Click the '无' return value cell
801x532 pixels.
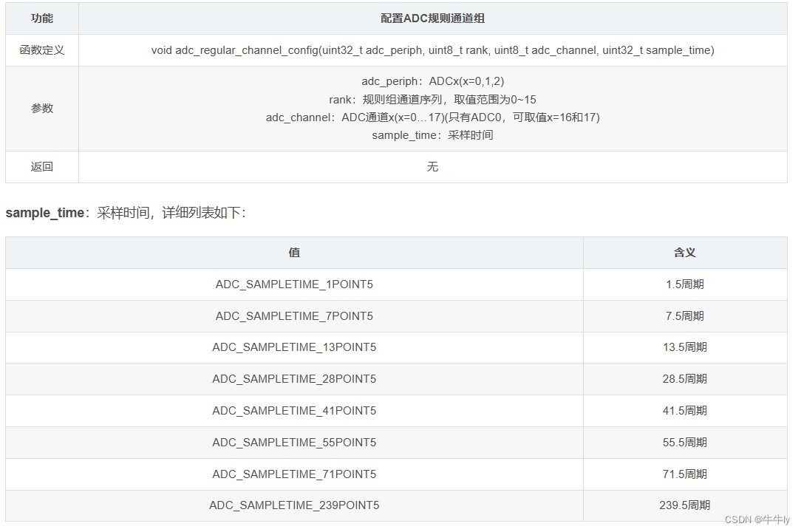click(432, 166)
